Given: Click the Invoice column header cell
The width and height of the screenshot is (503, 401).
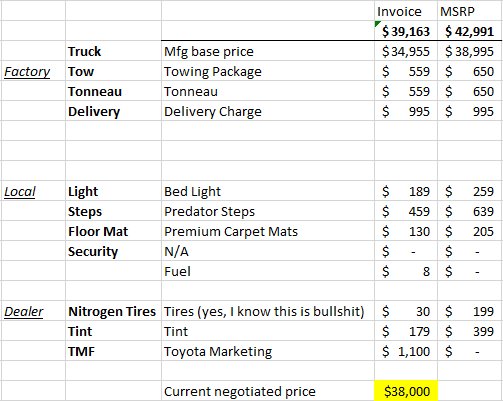Looking at the screenshot, I should click(406, 11).
